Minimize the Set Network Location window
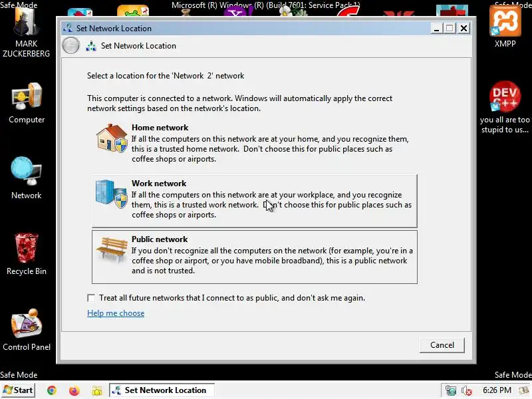532x399 pixels. click(437, 28)
